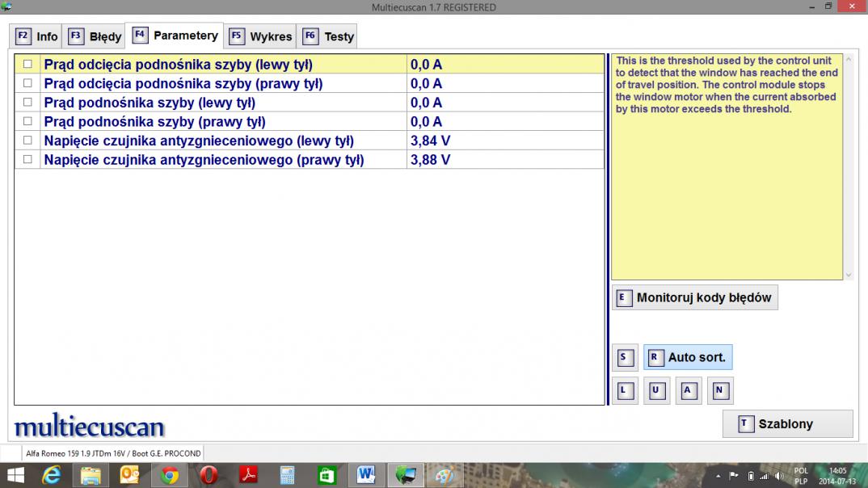Open Calculator from taskbar

click(x=287, y=475)
